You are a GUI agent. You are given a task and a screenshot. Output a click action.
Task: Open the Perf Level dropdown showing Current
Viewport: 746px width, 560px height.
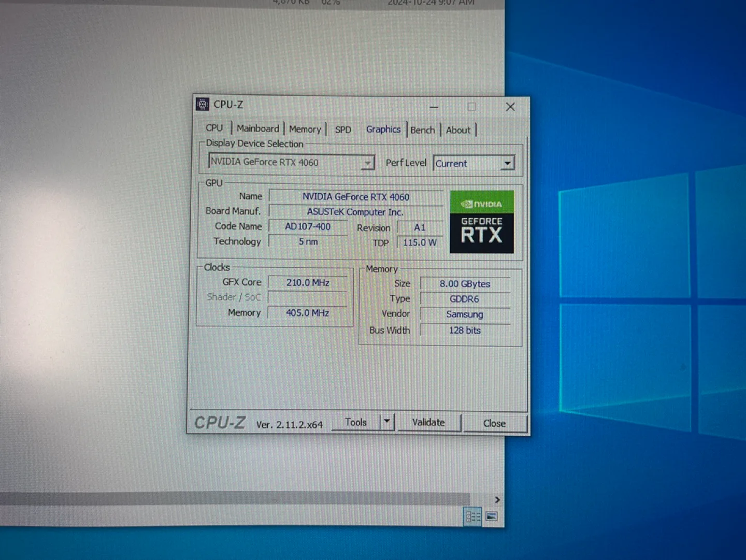click(x=507, y=163)
